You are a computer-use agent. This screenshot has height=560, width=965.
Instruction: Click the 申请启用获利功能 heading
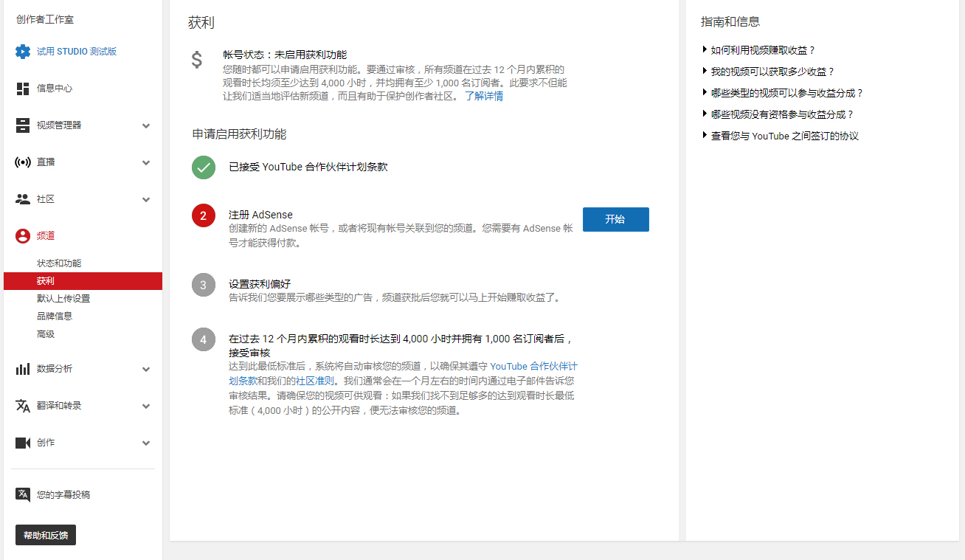(239, 134)
